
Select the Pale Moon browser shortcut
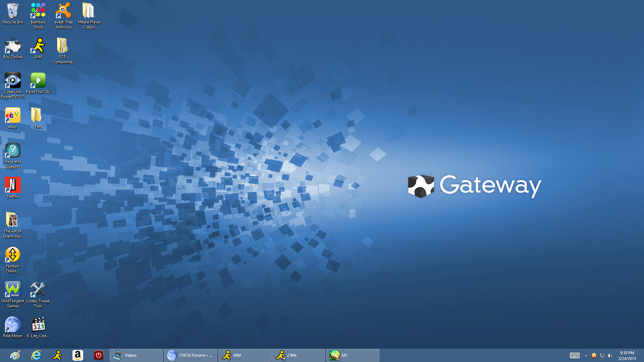[x=13, y=327]
